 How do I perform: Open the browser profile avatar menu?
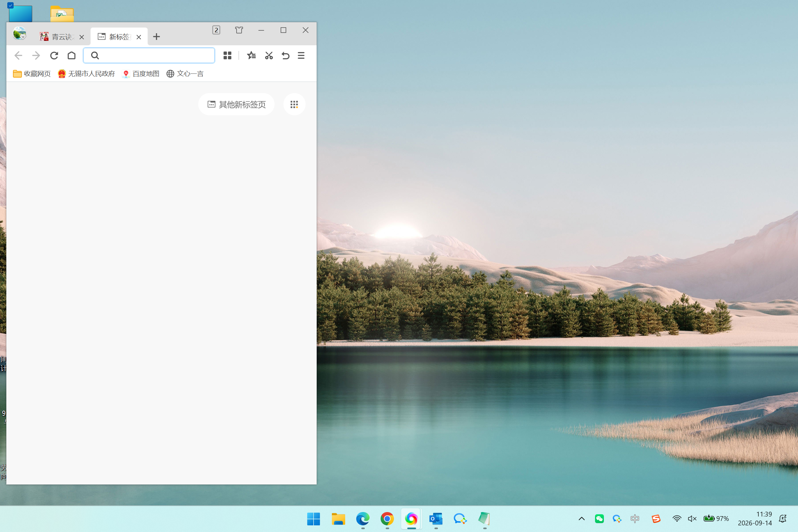[x=20, y=33]
